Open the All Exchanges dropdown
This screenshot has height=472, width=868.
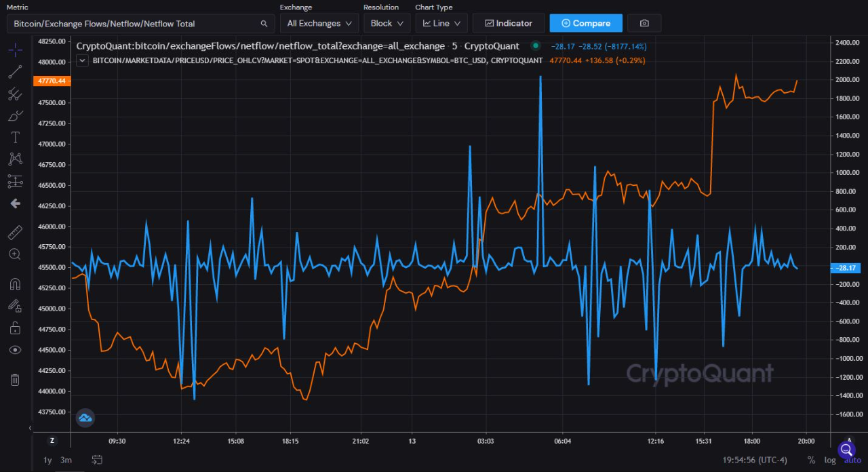pos(319,22)
